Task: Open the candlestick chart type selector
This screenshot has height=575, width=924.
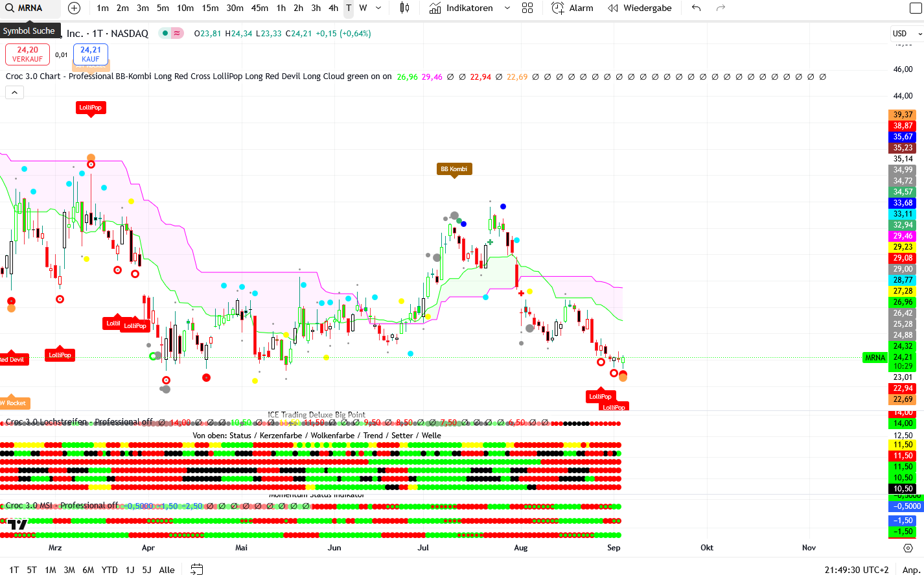Action: pyautogui.click(x=404, y=8)
